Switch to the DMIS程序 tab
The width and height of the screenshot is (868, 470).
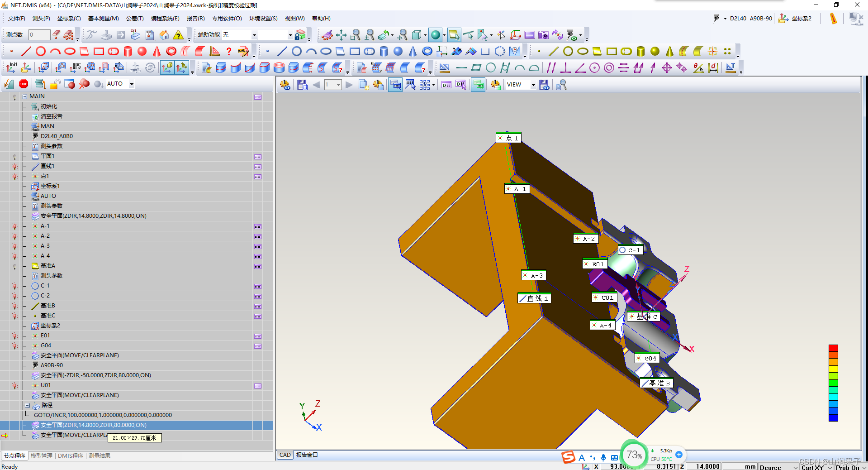[x=71, y=456]
